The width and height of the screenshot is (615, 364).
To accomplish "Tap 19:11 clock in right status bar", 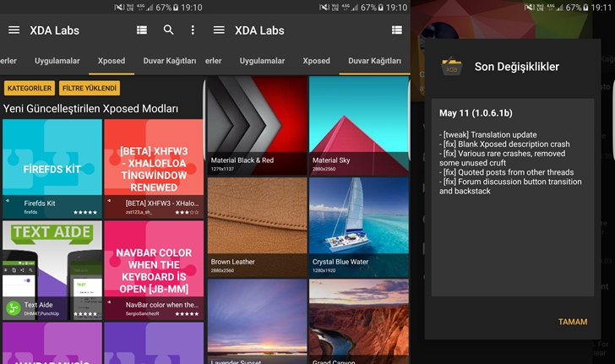I will pos(601,8).
